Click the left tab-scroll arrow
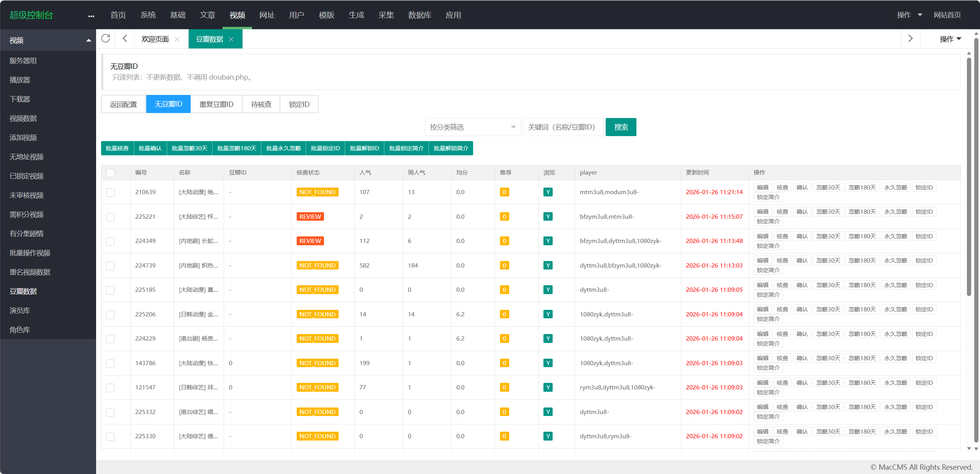The image size is (980, 474). 125,39
